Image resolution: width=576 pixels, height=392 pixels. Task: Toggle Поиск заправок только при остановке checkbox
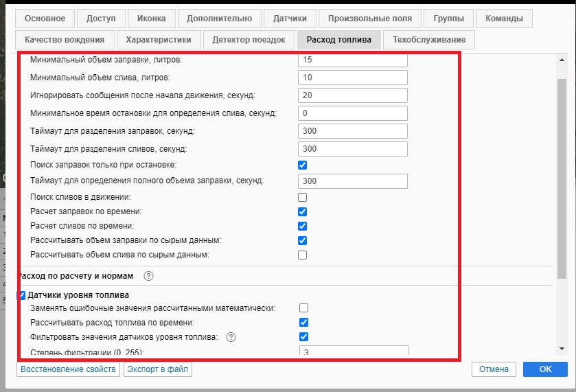click(x=303, y=165)
